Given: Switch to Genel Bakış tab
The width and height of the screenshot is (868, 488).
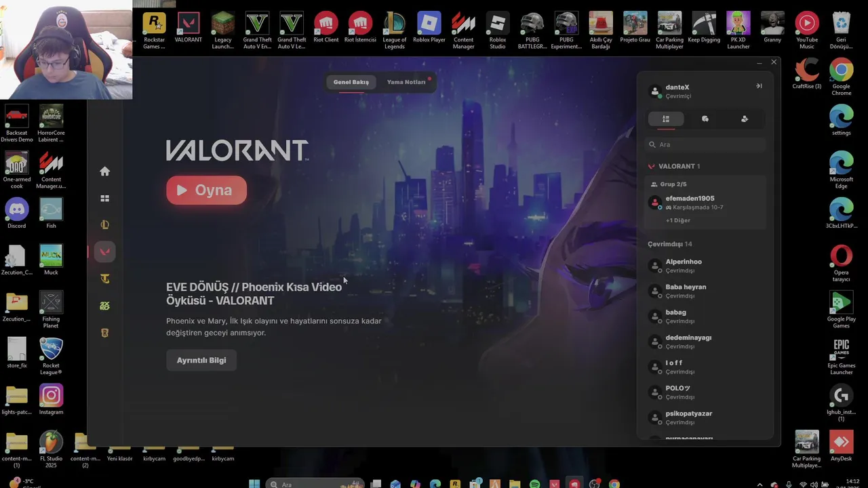Looking at the screenshot, I should [351, 82].
